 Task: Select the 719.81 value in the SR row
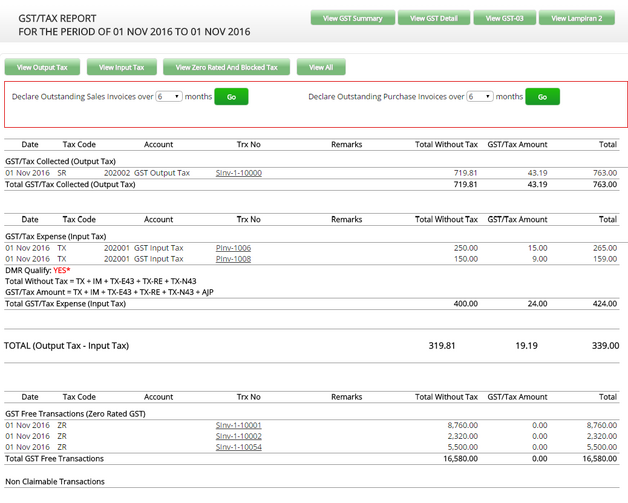tap(465, 173)
